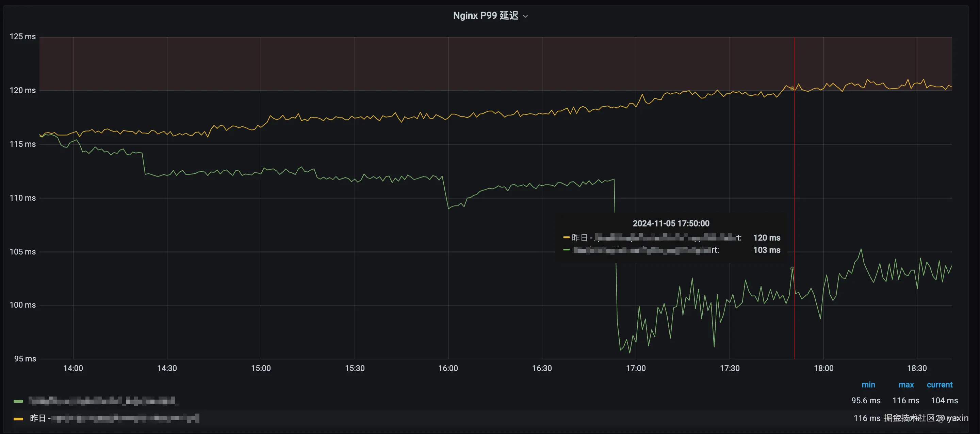The width and height of the screenshot is (980, 434).
Task: Click the 120 ms value in the tooltip
Action: (767, 237)
